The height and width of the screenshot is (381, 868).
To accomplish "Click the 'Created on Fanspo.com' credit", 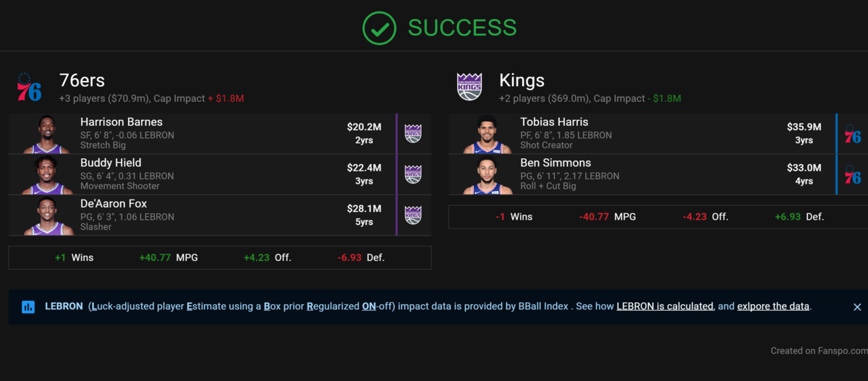I will point(818,351).
